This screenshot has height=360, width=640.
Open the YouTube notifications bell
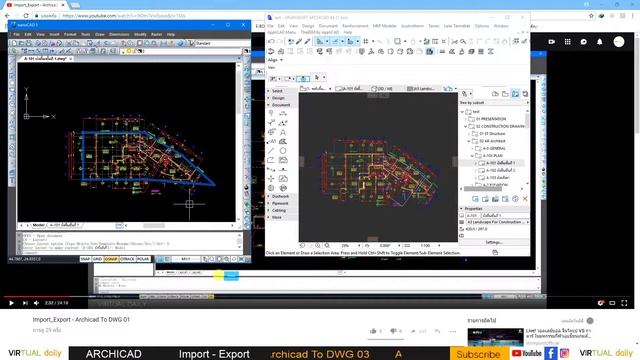(600, 42)
